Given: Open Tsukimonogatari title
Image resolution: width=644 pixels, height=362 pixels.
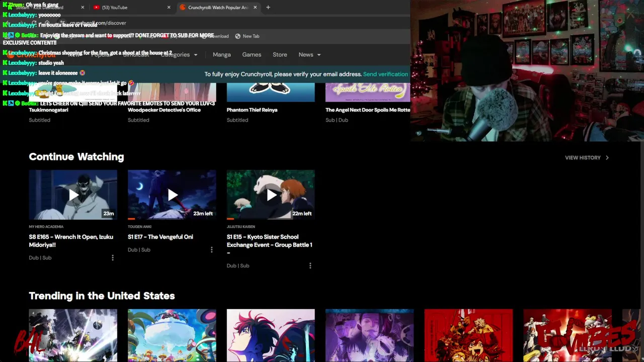Looking at the screenshot, I should pos(48,110).
